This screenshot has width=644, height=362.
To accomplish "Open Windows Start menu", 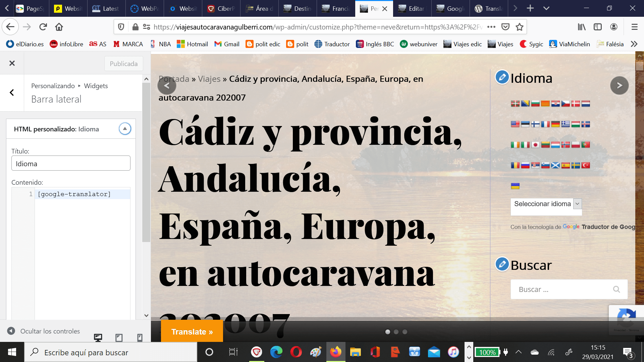I will coord(12,352).
